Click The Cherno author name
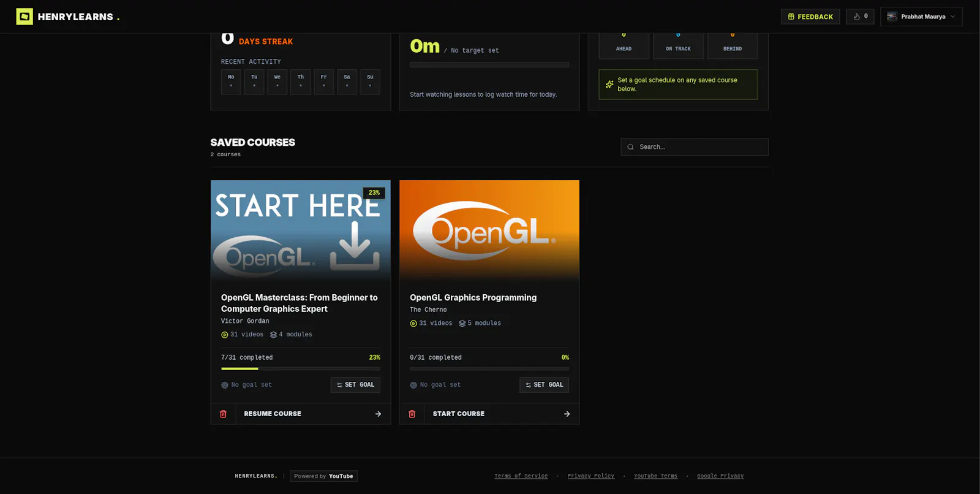Image resolution: width=980 pixels, height=494 pixels. click(x=428, y=310)
